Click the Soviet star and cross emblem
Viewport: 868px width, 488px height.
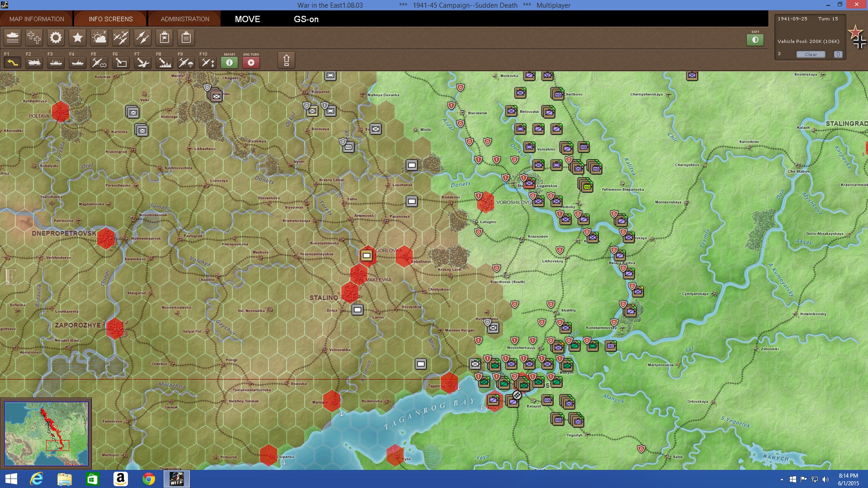click(857, 37)
